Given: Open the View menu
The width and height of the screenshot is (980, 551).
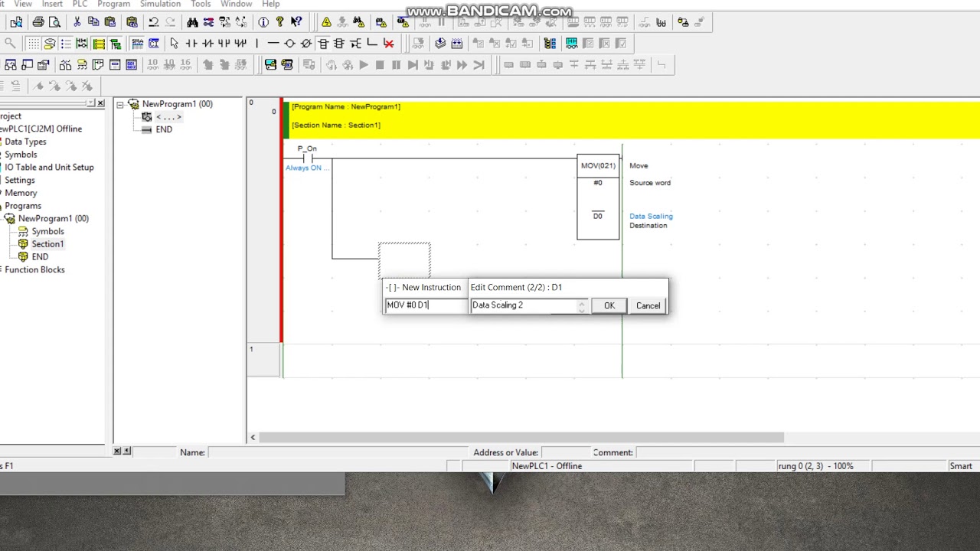Looking at the screenshot, I should point(23,4).
